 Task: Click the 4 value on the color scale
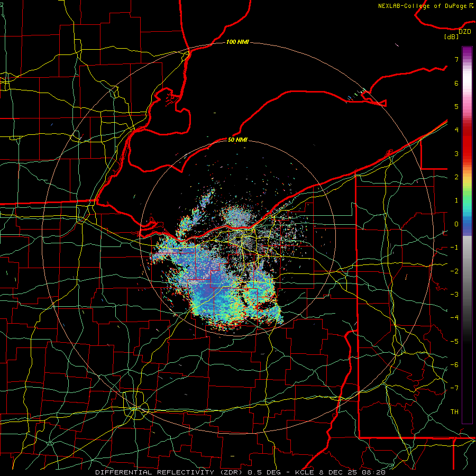pos(456,130)
